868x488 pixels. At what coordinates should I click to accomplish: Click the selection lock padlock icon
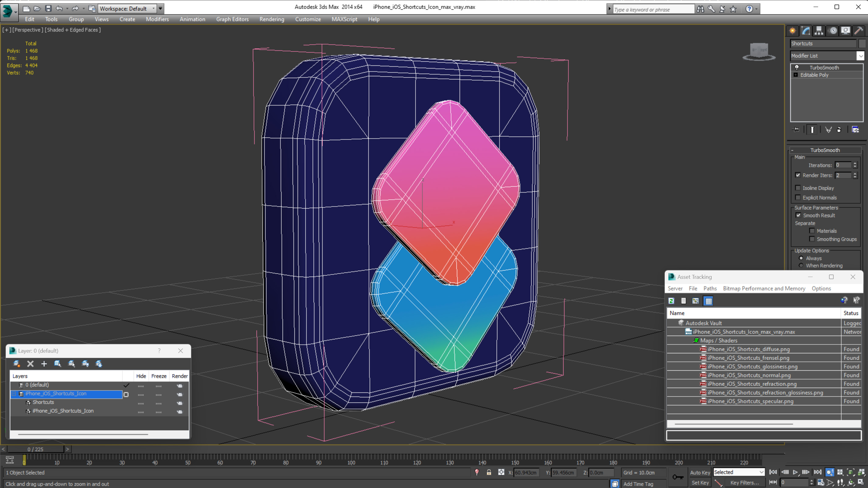click(489, 472)
